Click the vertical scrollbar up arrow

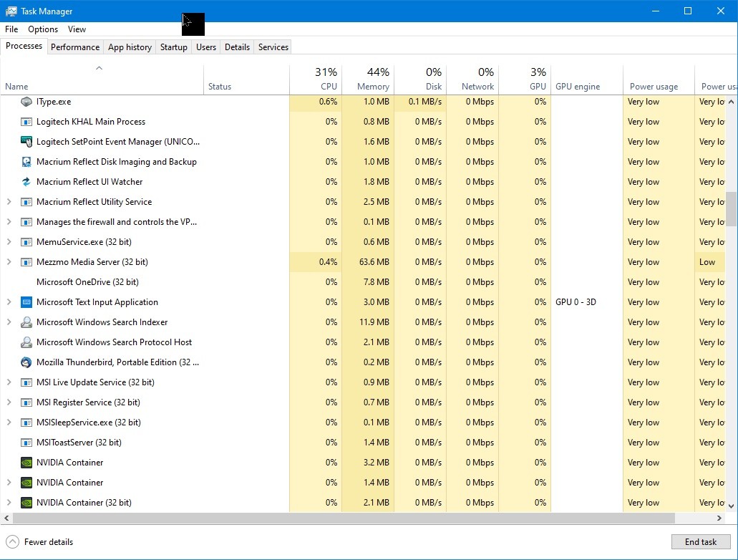pos(731,102)
